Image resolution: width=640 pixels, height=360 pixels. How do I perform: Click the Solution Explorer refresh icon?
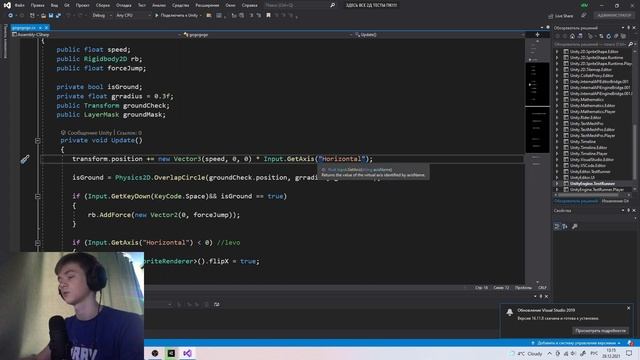[609, 36]
